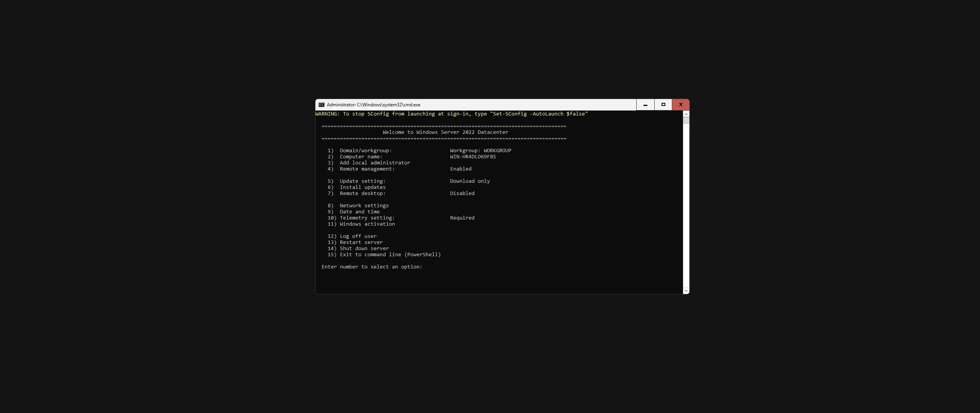Click the Restart server option
This screenshot has height=413, width=980.
pos(355,242)
